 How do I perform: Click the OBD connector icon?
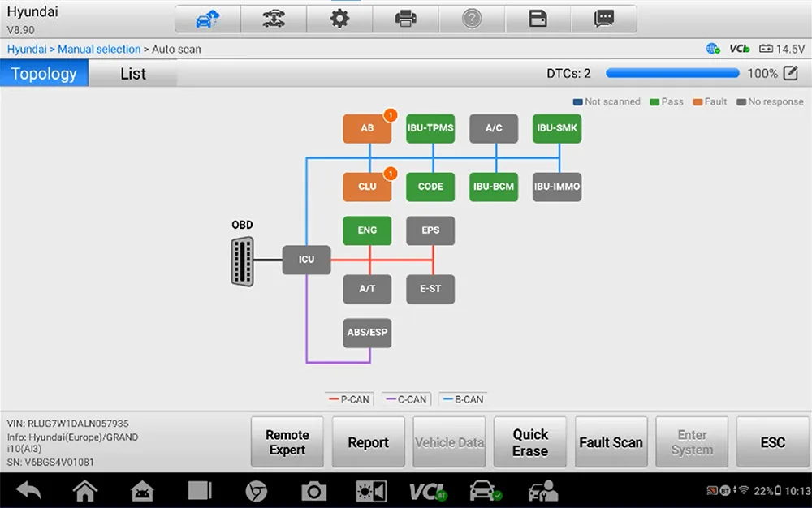[242, 261]
